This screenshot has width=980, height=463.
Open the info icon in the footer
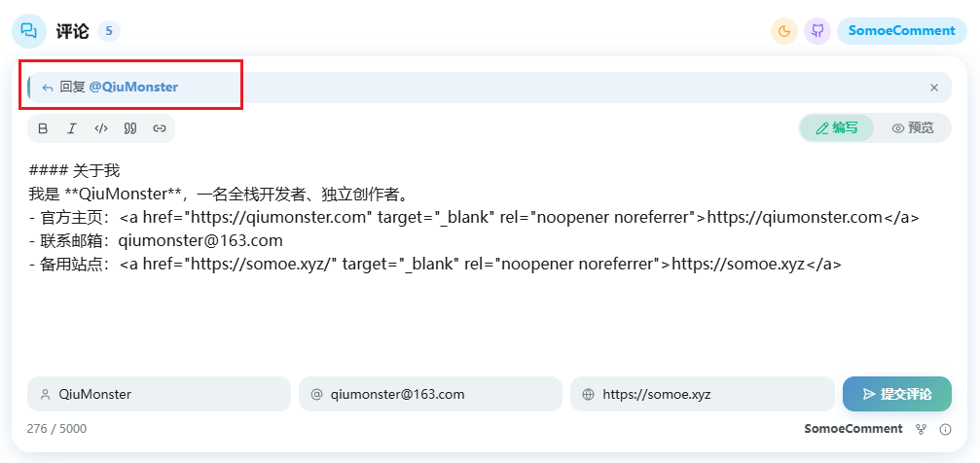[x=946, y=429]
